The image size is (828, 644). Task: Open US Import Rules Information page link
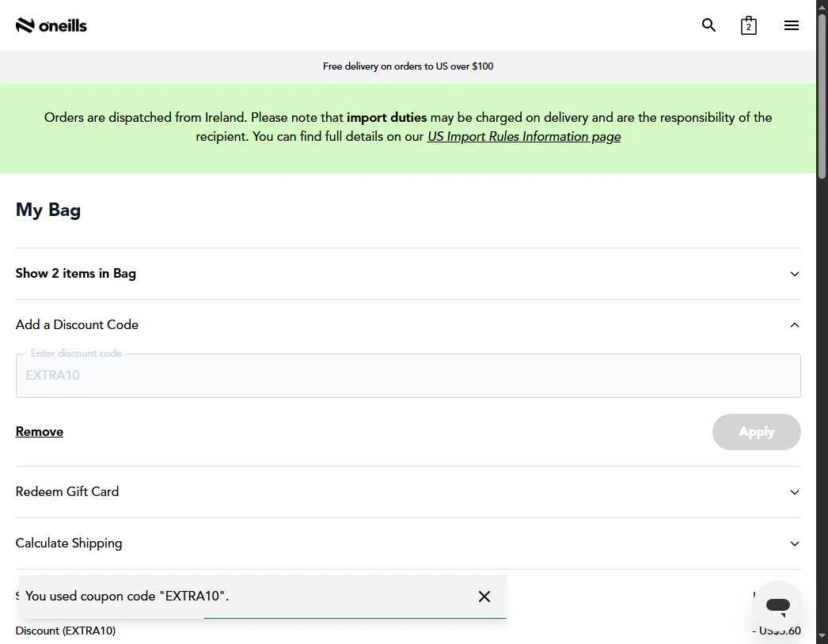pyautogui.click(x=524, y=137)
